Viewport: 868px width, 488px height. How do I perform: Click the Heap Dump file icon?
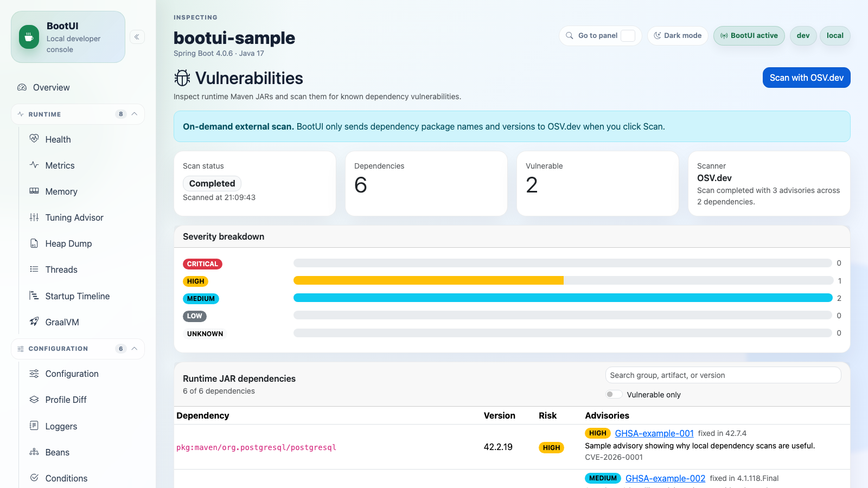[34, 243]
